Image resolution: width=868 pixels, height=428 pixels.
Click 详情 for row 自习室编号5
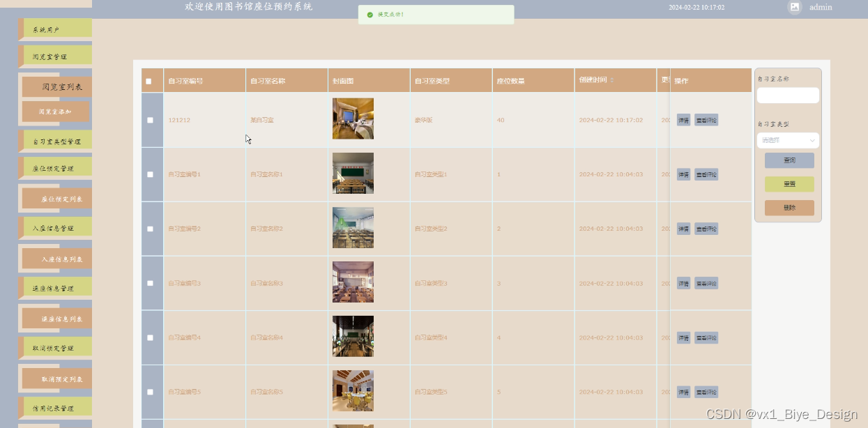(684, 392)
